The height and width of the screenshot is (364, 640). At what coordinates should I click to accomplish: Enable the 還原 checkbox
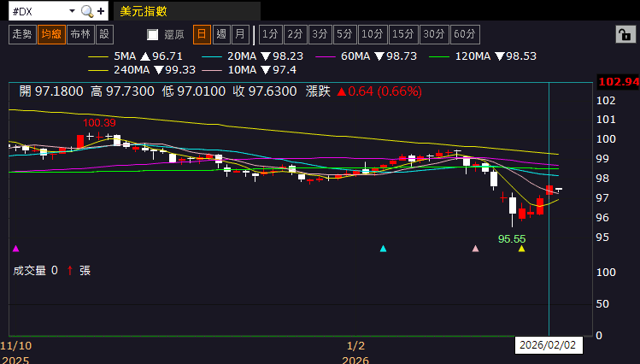point(153,35)
